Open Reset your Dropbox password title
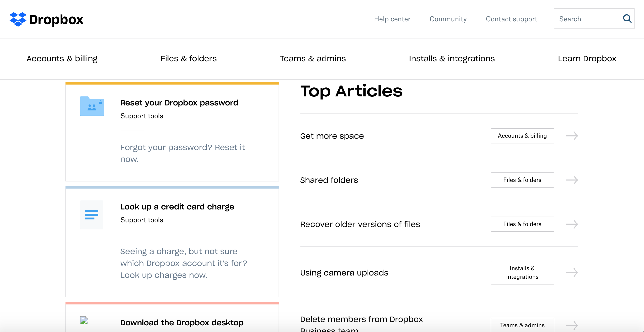Viewport: 644px width, 332px height. 179,103
